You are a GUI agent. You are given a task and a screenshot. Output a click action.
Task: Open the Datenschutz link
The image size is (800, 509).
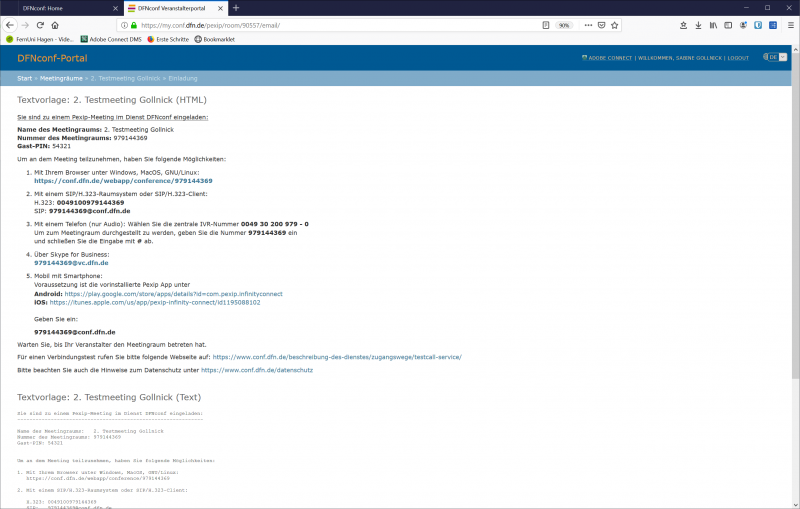[257, 370]
